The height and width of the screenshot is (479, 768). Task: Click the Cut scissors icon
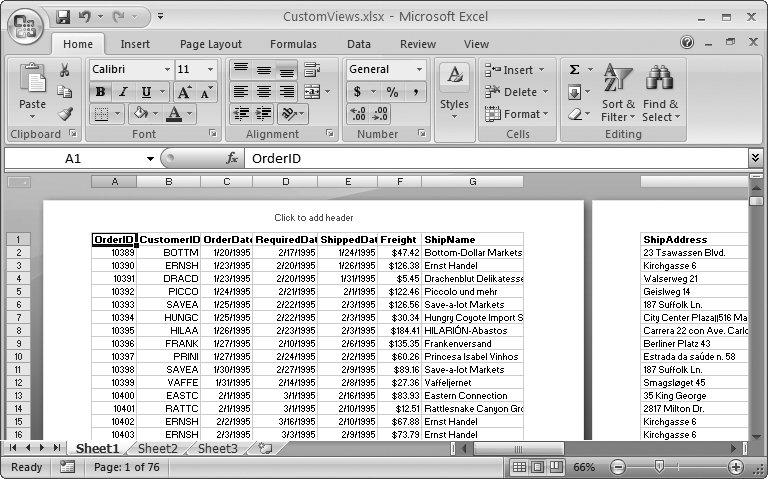click(x=65, y=70)
